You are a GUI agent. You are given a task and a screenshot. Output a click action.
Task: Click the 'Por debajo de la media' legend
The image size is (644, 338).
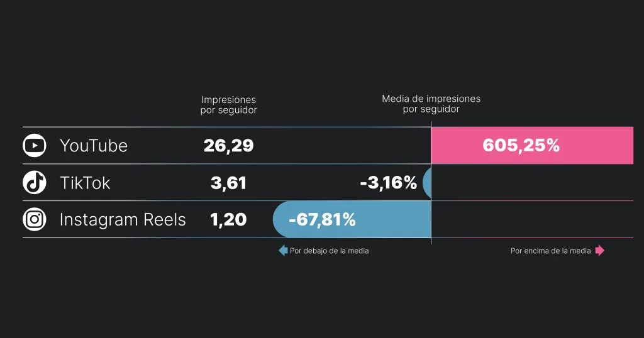tap(330, 251)
